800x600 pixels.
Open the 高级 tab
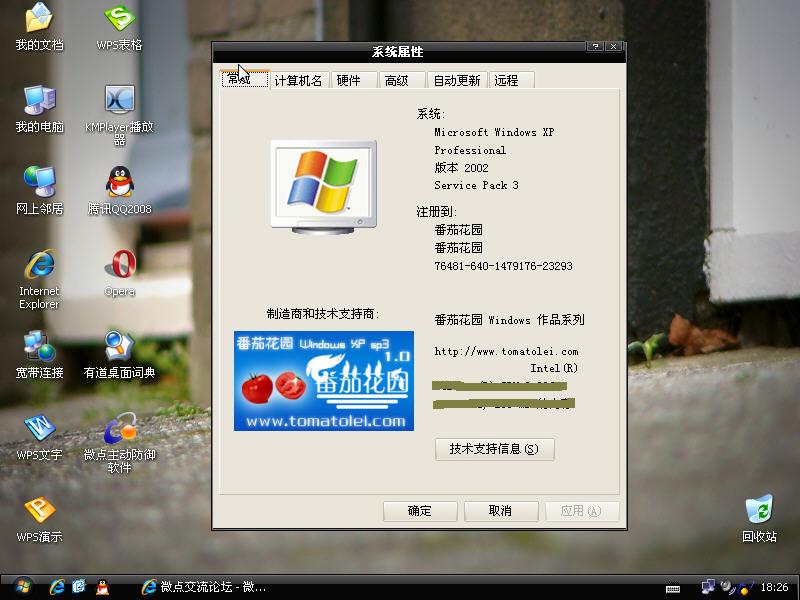pos(402,80)
